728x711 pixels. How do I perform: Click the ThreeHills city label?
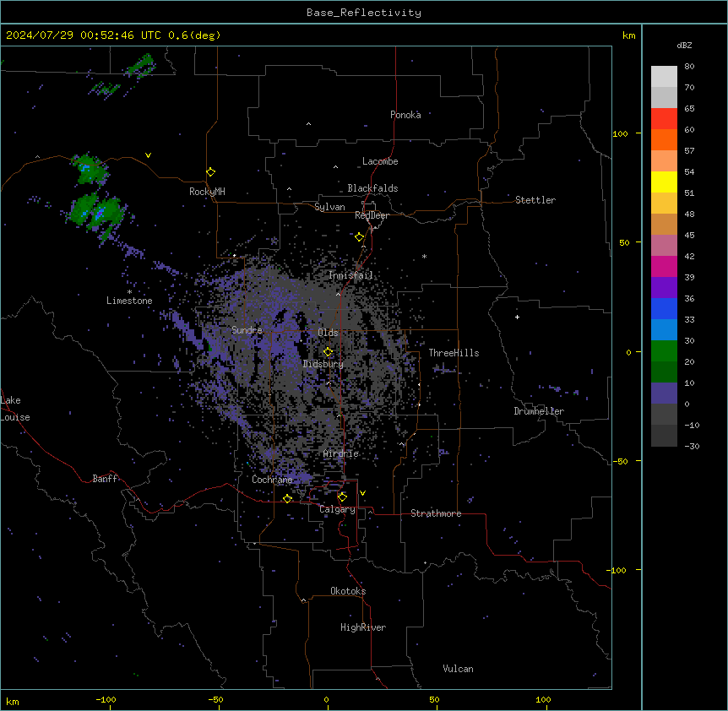454,353
